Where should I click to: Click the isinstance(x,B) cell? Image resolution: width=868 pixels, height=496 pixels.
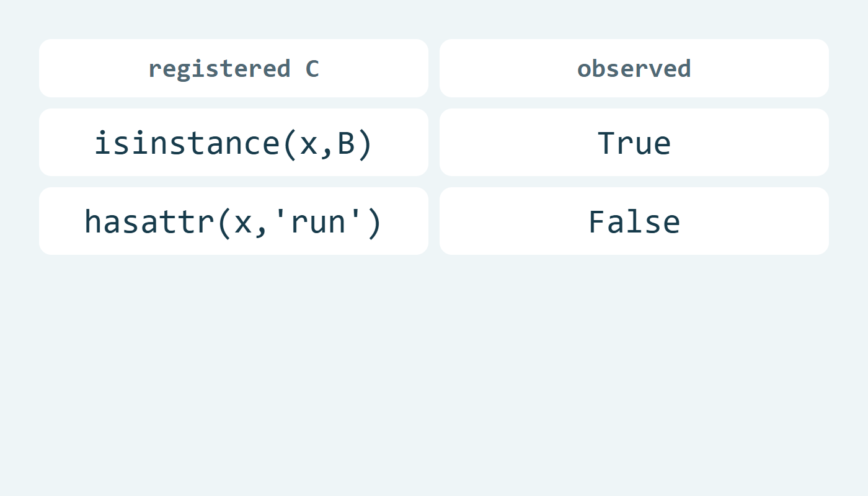pyautogui.click(x=234, y=143)
